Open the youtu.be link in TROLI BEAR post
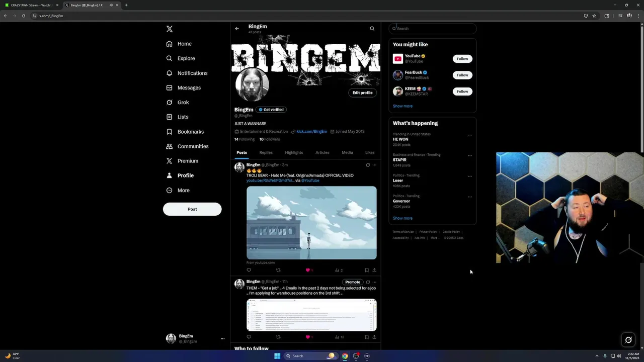 (x=270, y=180)
